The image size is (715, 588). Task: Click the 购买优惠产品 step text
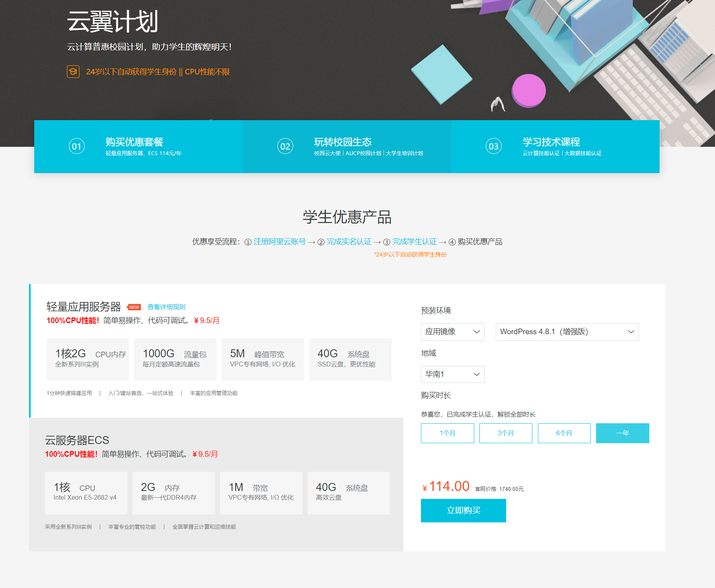click(x=480, y=241)
